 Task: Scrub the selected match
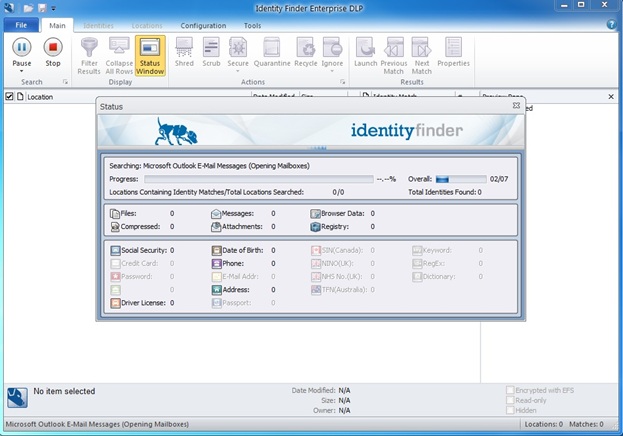pos(211,52)
